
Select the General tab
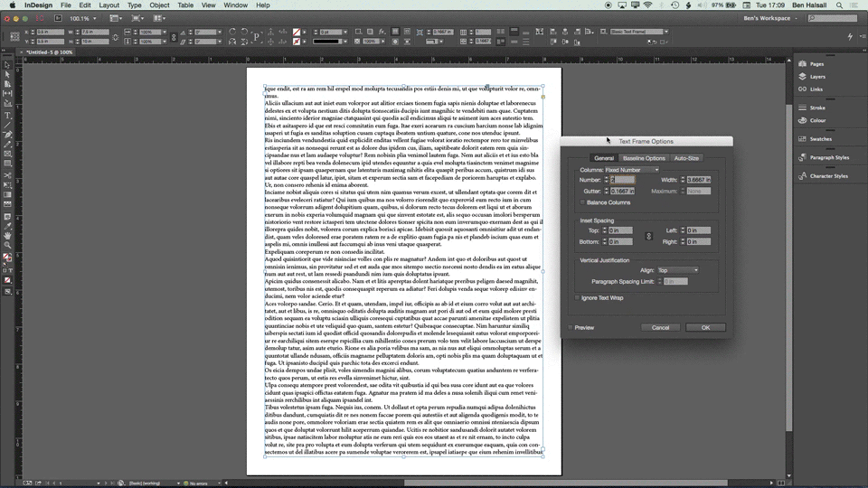point(603,158)
